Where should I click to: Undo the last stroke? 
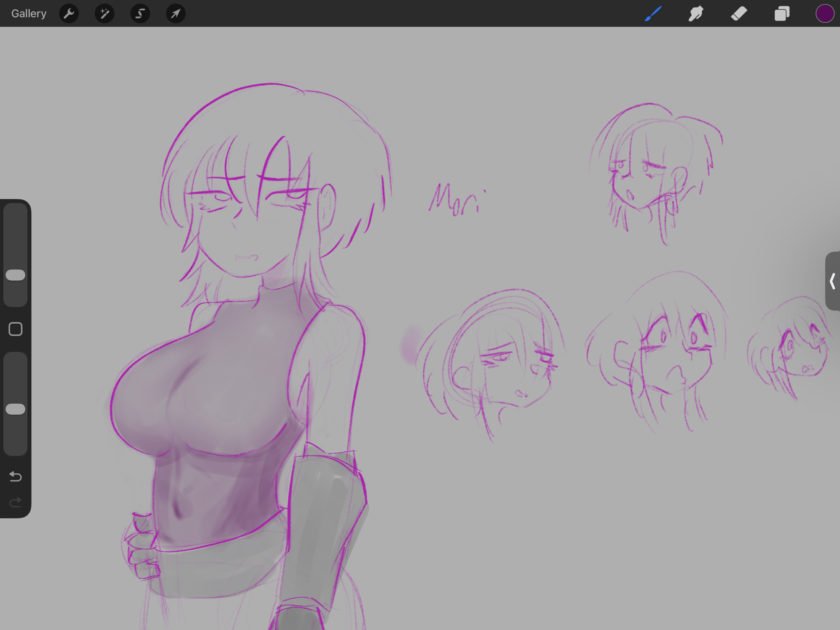pos(16,476)
